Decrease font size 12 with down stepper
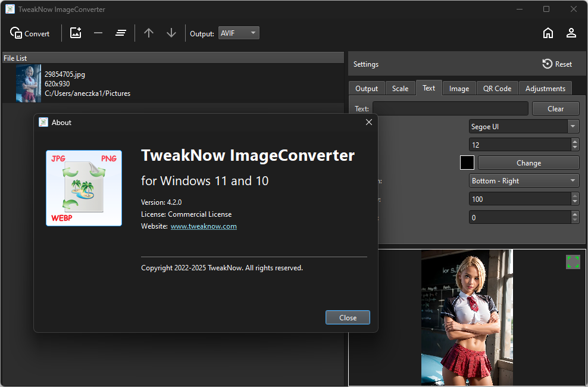The height and width of the screenshot is (387, 588). 575,148
